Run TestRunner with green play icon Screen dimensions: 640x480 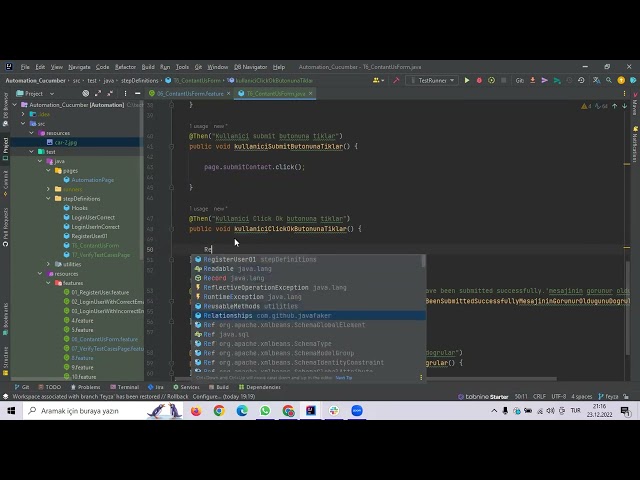(467, 80)
